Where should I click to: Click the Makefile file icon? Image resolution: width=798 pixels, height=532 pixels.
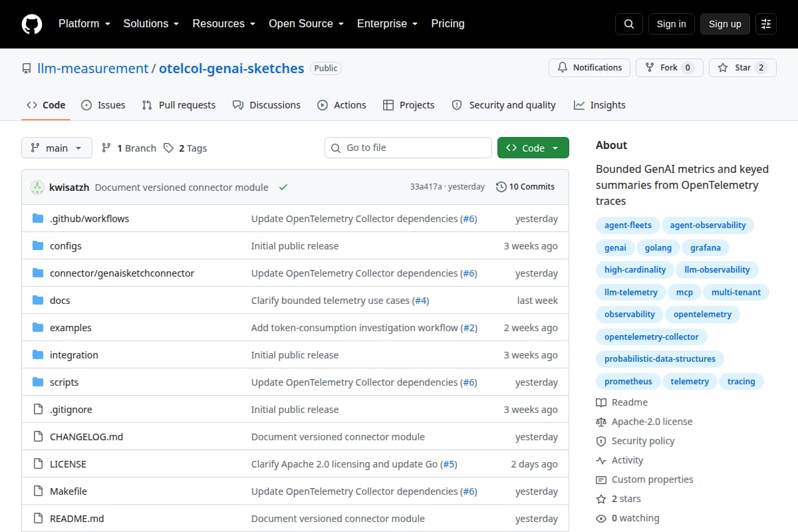coord(38,491)
